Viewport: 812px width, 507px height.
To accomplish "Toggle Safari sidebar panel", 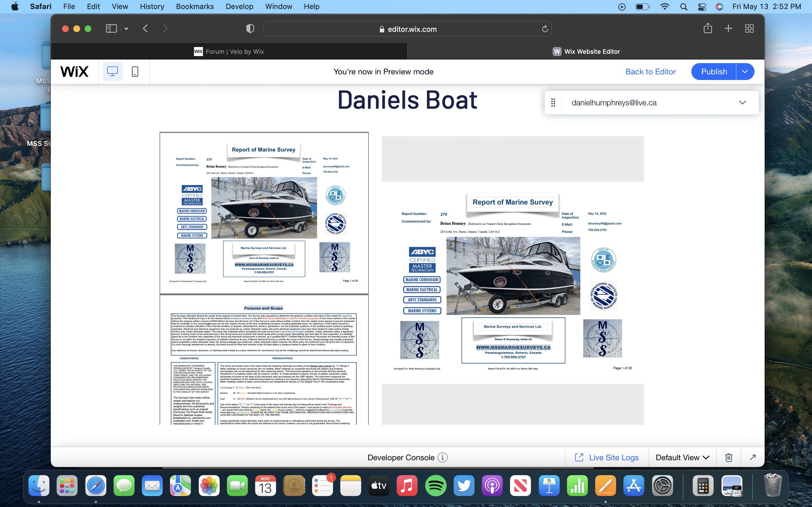I will [x=111, y=28].
